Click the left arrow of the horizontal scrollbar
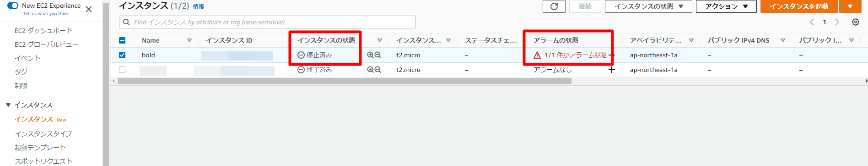The width and height of the screenshot is (868, 166). click(113, 81)
